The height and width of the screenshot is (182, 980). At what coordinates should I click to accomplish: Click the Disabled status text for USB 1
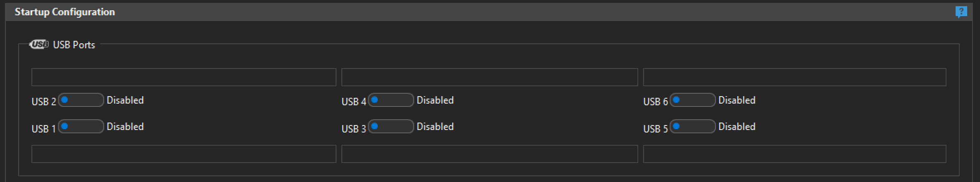coord(125,127)
